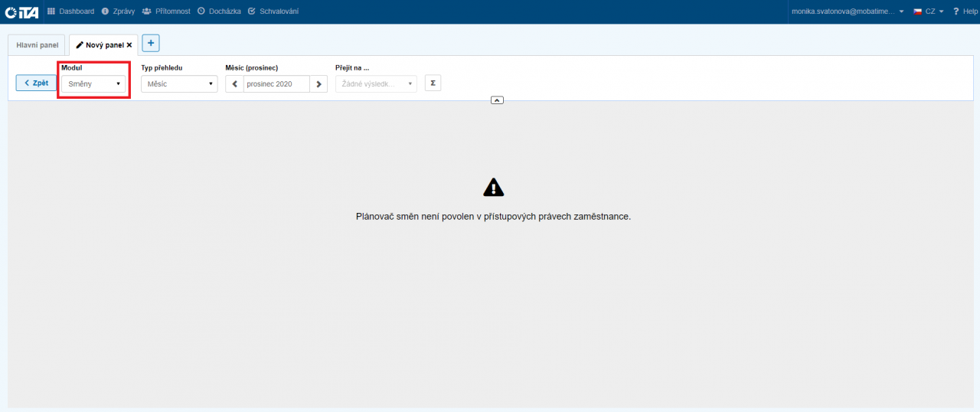Add a new panel with plus button
The image size is (980, 412).
[x=151, y=44]
